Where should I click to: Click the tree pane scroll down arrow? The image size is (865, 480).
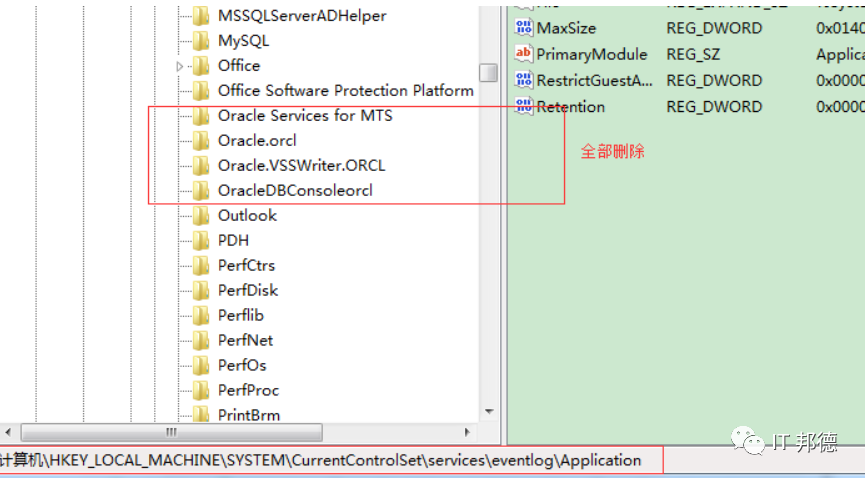[x=488, y=411]
